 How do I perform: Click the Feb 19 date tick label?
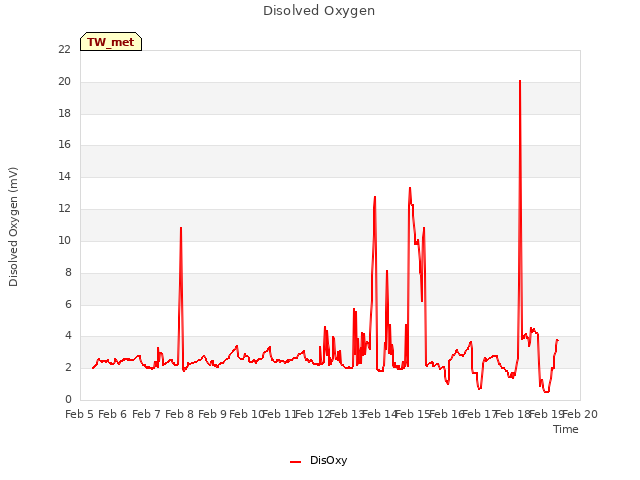(546, 414)
